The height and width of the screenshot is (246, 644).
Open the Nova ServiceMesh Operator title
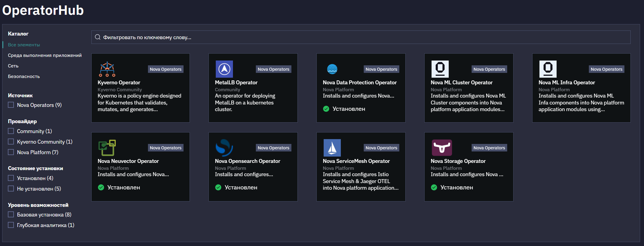pyautogui.click(x=356, y=161)
